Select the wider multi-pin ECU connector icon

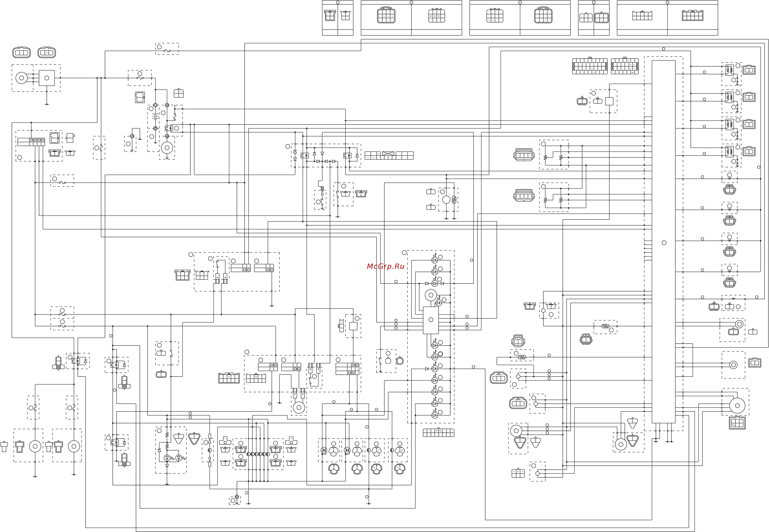pos(590,66)
